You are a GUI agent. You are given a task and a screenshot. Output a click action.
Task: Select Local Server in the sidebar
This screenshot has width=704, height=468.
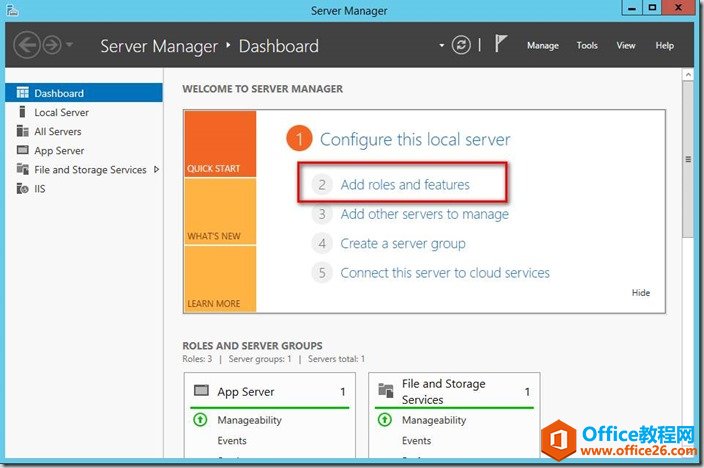point(84,112)
